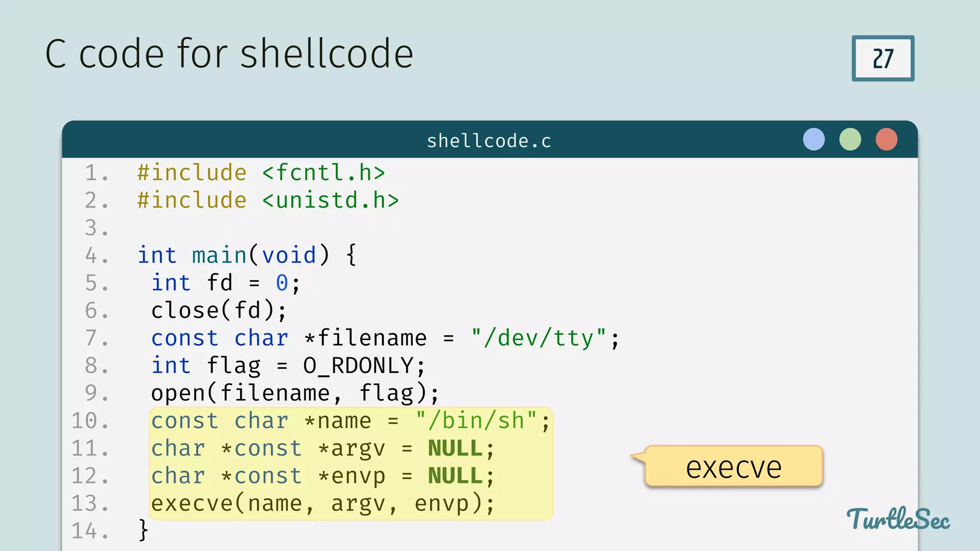Click the '#include <unistd.h>' line
The height and width of the screenshot is (551, 980).
tap(268, 200)
